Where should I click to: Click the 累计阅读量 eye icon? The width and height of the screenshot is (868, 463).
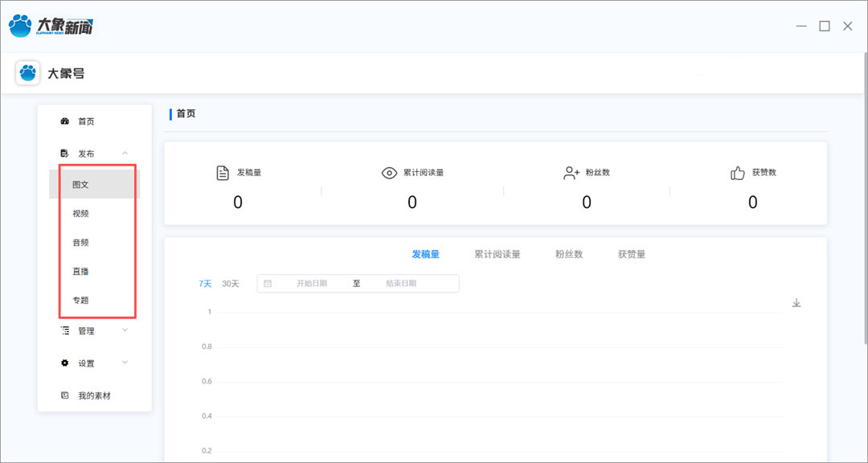[390, 173]
